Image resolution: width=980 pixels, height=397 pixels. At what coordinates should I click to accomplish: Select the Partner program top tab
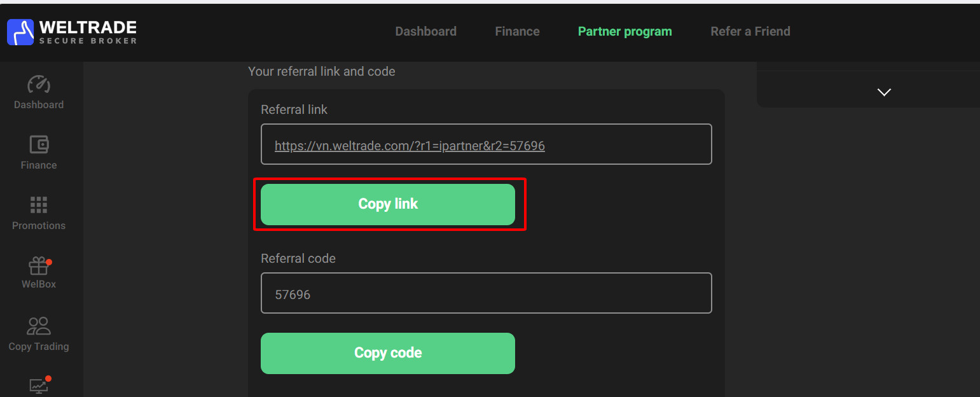[625, 31]
